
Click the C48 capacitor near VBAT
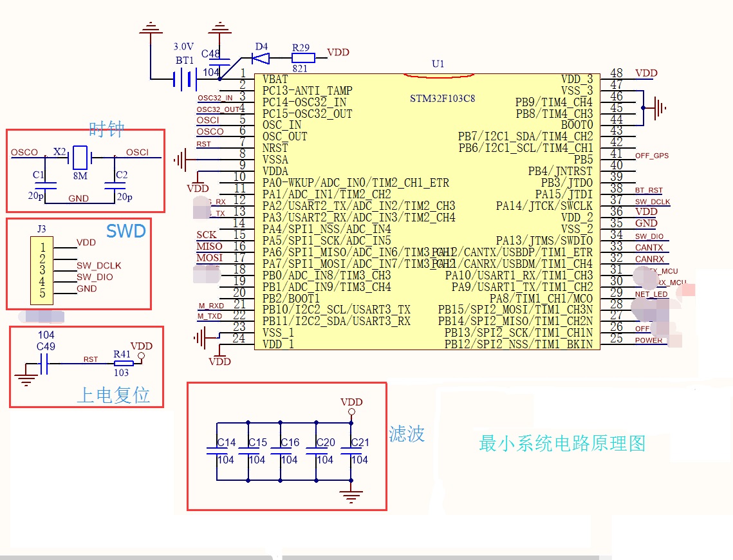click(x=219, y=62)
